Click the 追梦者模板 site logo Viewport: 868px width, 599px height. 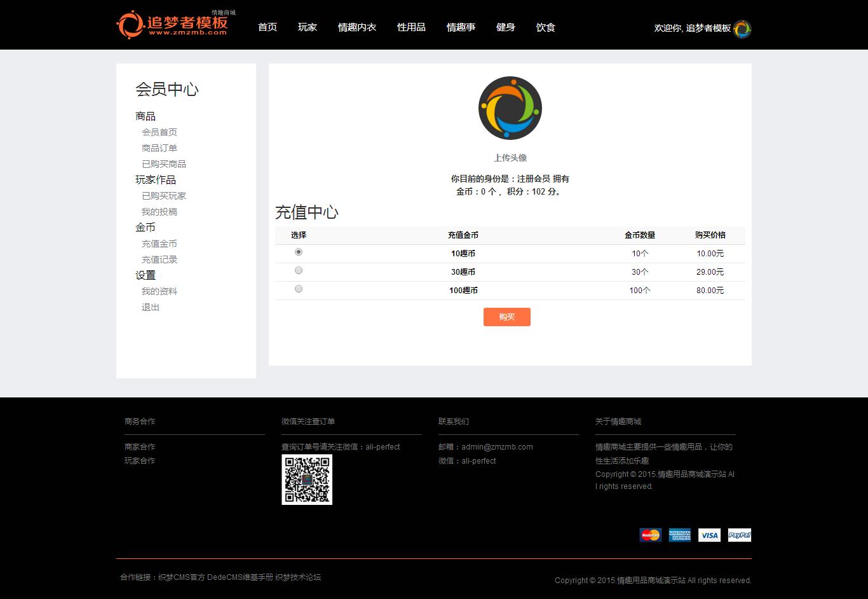tap(172, 25)
